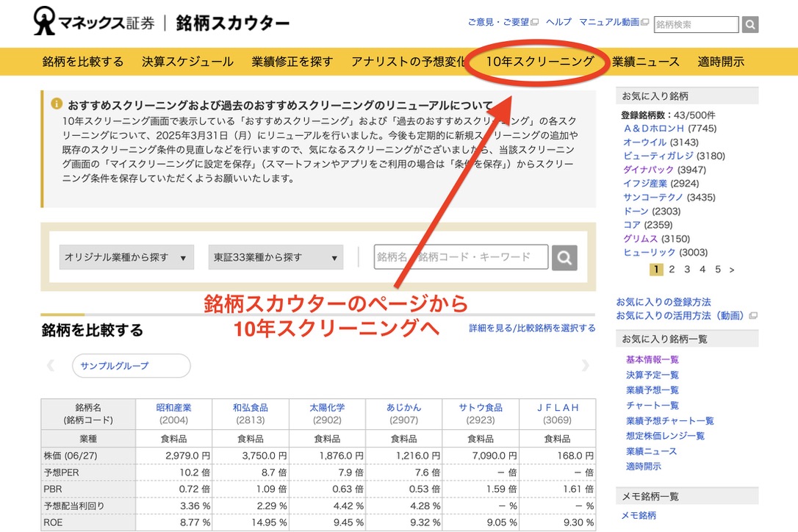Click the external icon after お気に入りの活用方法（動画）
This screenshot has height=532, width=798.
pyautogui.click(x=753, y=316)
